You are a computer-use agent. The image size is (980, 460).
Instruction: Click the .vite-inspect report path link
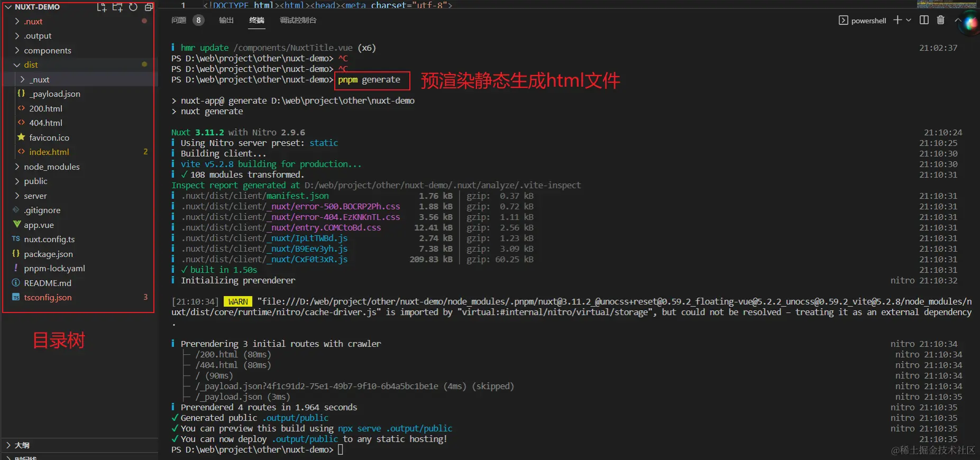click(443, 185)
